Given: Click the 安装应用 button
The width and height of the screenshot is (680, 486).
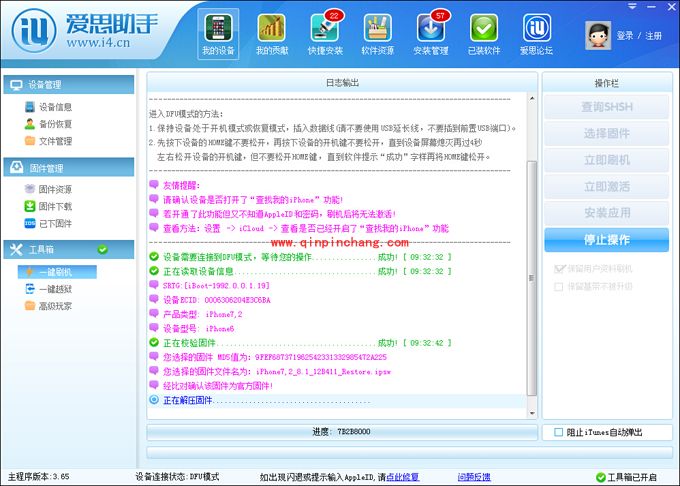Looking at the screenshot, I should pos(606,212).
